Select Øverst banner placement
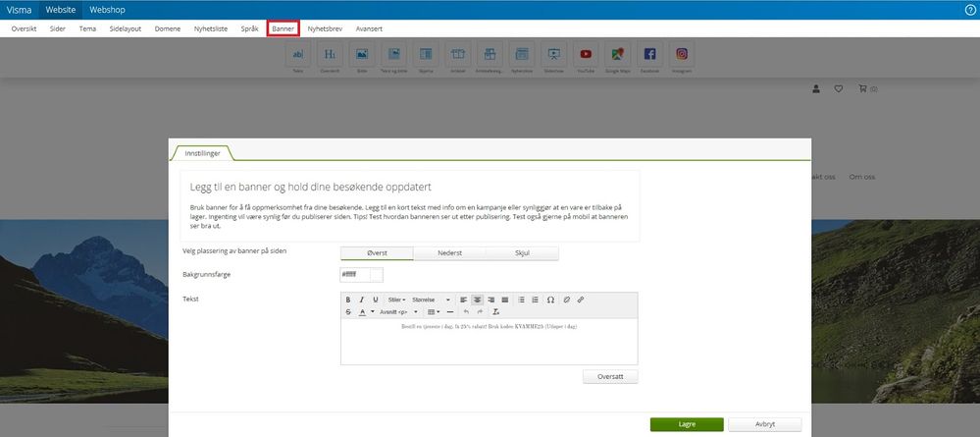980x437 pixels. (x=377, y=253)
